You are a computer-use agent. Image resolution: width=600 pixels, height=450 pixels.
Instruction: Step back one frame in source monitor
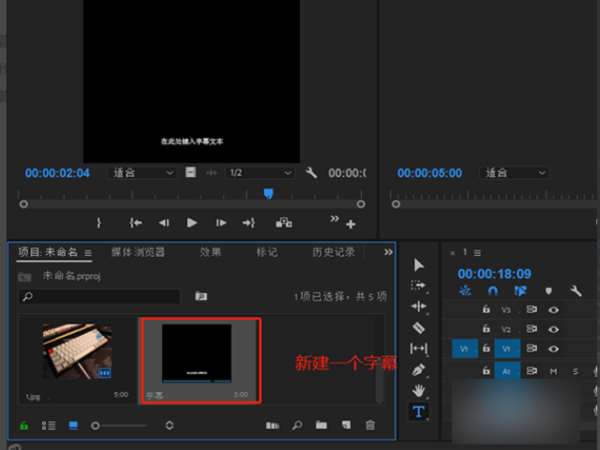164,223
